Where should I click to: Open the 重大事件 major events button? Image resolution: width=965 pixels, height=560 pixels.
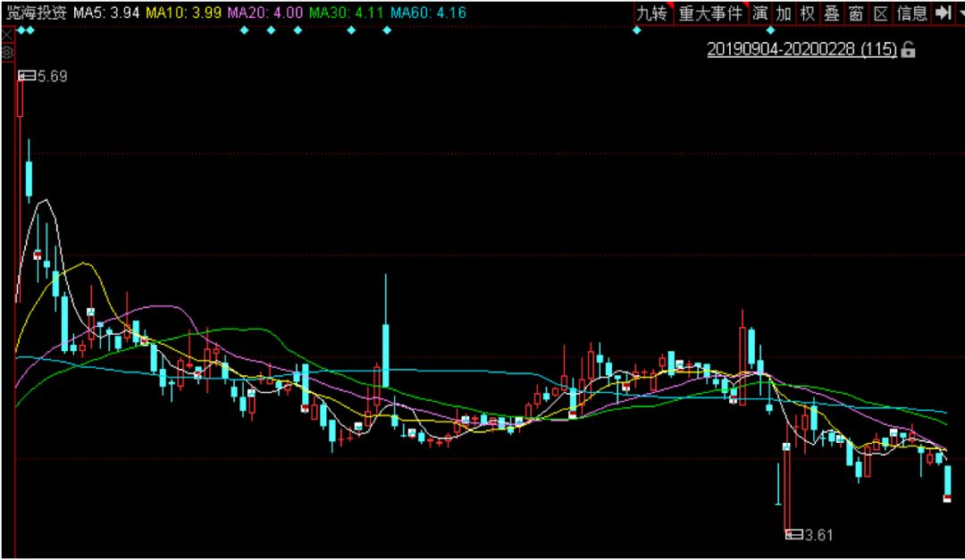(710, 13)
